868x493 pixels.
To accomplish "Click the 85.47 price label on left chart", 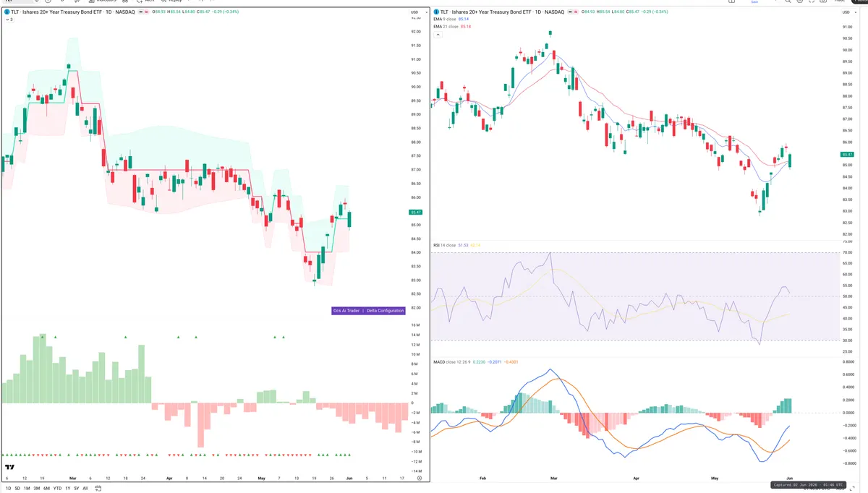I will click(x=415, y=212).
